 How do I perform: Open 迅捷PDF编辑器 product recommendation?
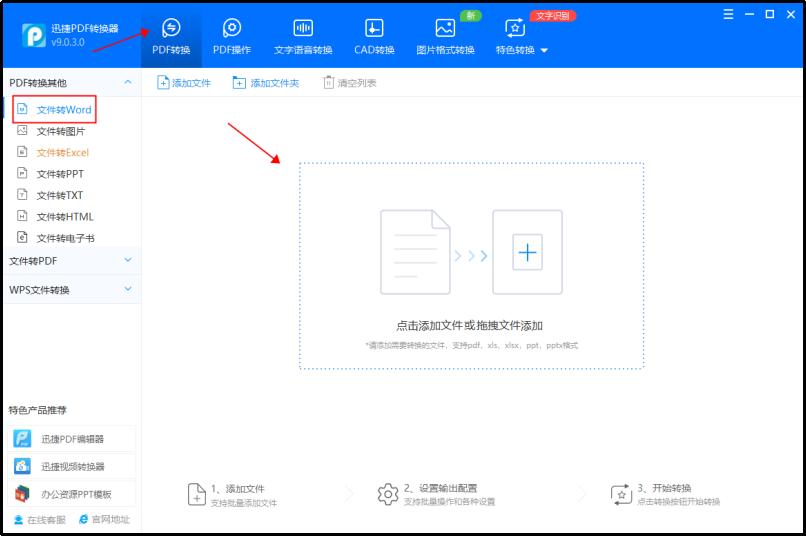click(x=71, y=439)
